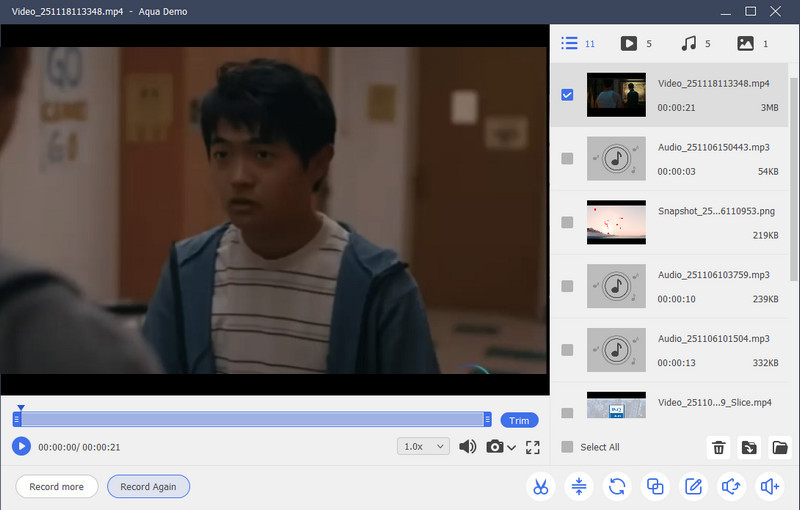Screen dimensions: 800x510
Task: Click the Record more button
Action: click(x=57, y=487)
